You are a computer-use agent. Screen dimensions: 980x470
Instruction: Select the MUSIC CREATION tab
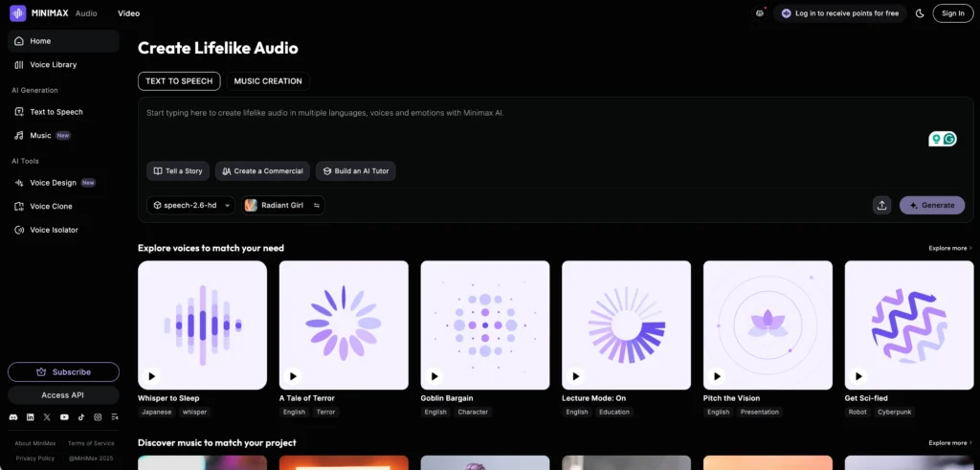pos(268,81)
